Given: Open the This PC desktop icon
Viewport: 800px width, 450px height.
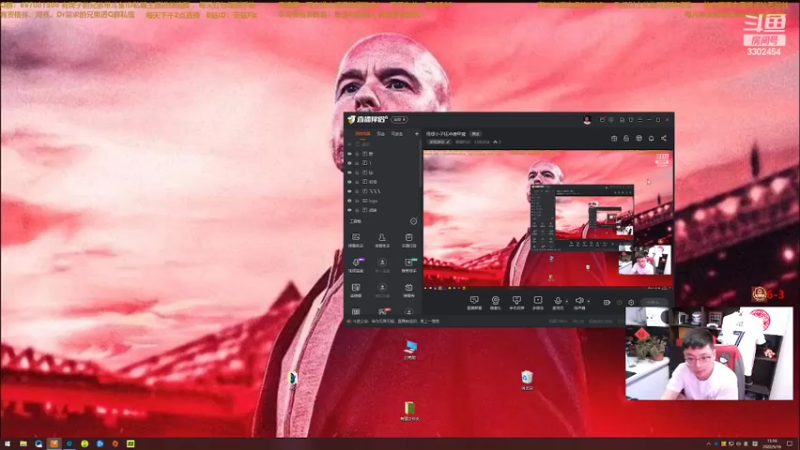Looking at the screenshot, I should (410, 350).
